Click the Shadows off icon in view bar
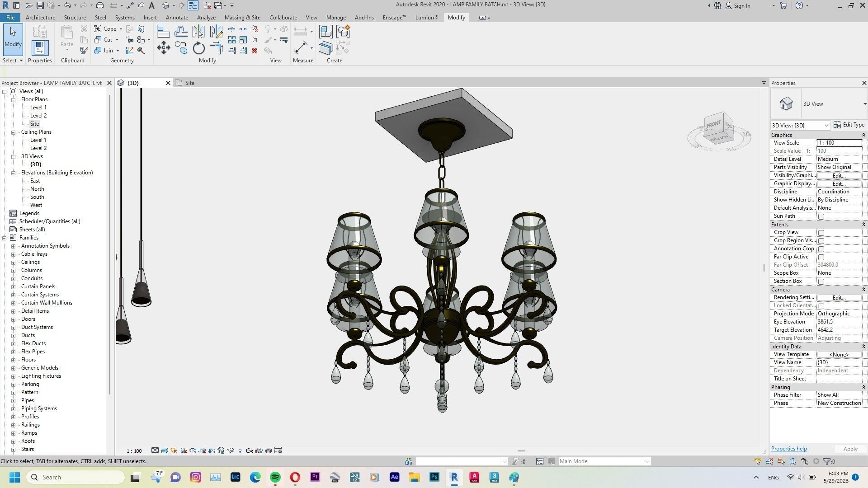Viewport: 868px width, 488px height. 184,450
